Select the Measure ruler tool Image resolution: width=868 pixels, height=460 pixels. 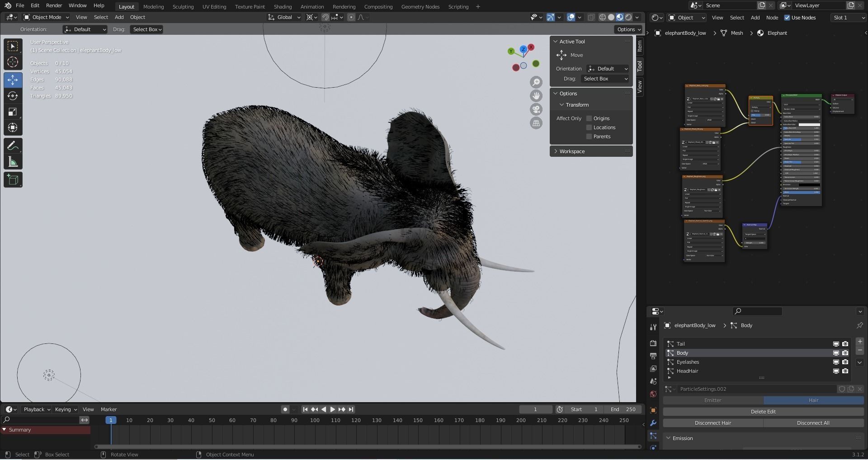coord(13,162)
